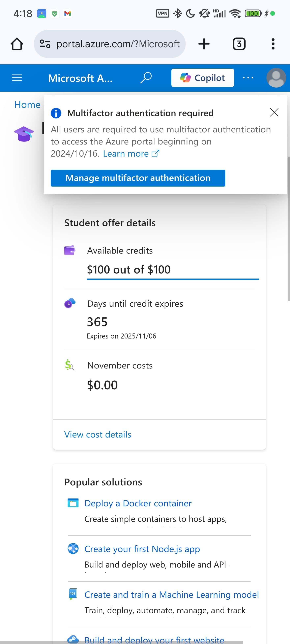Open the site info icon in address bar
This screenshot has height=644, width=290.
(x=45, y=44)
